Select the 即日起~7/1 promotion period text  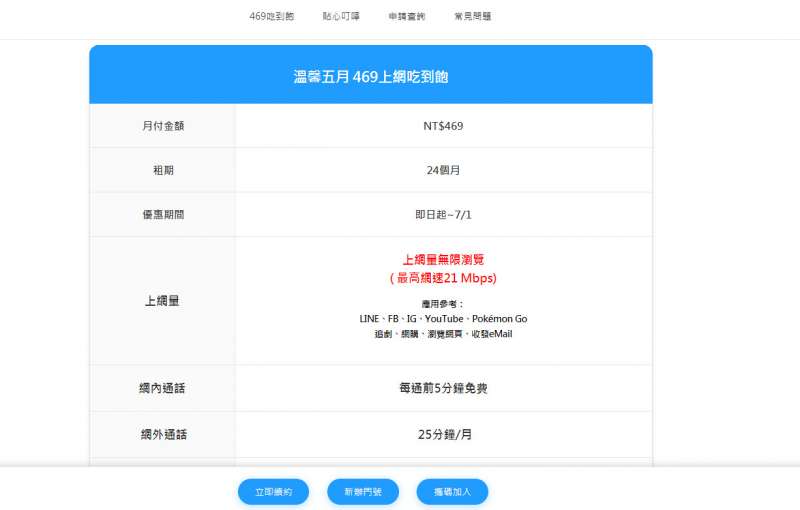(x=443, y=214)
